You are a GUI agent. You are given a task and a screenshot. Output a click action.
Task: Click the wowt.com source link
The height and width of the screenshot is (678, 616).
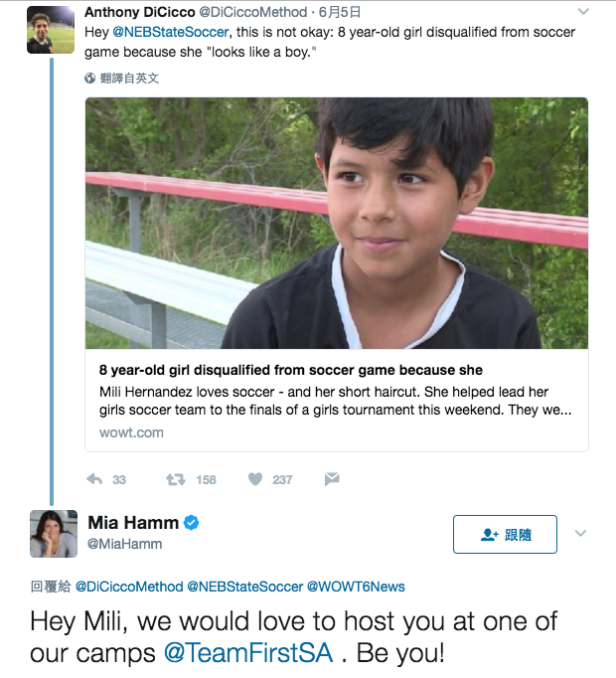131,432
